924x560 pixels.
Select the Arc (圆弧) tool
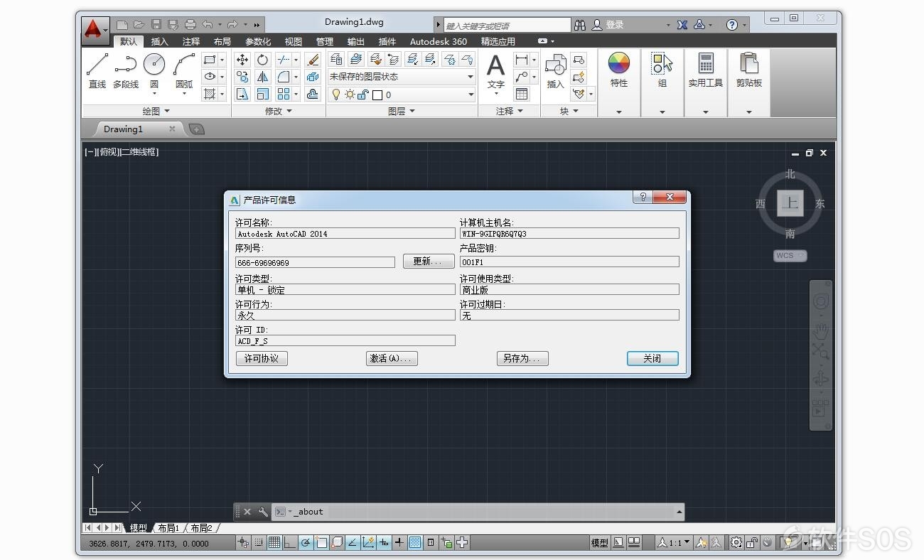[184, 70]
